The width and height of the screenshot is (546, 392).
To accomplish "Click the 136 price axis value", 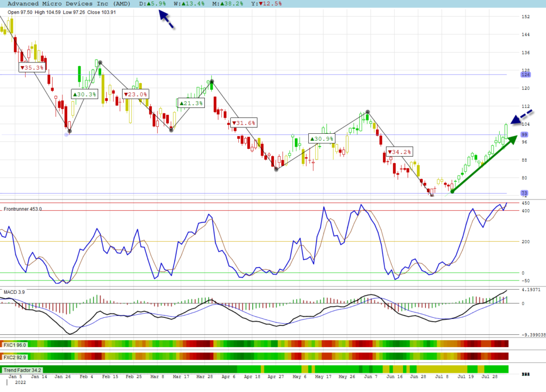I will [x=525, y=53].
